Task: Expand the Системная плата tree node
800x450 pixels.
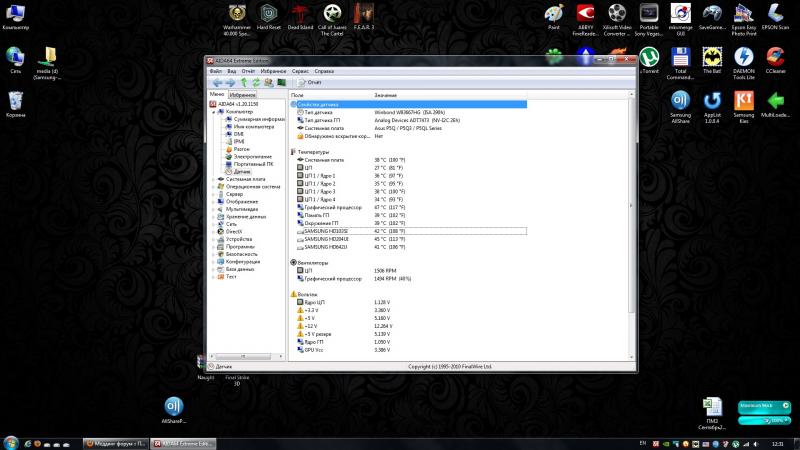Action: 214,179
